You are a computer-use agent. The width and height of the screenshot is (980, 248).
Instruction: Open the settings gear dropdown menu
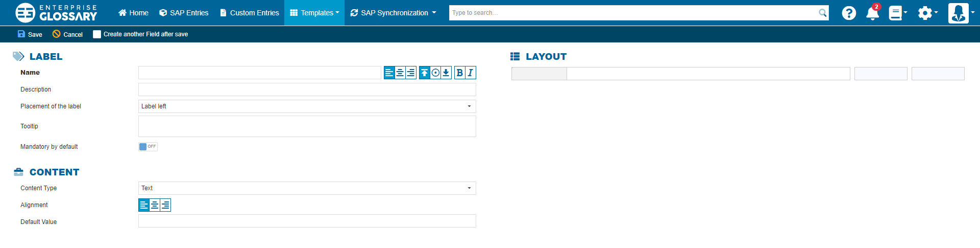927,13
